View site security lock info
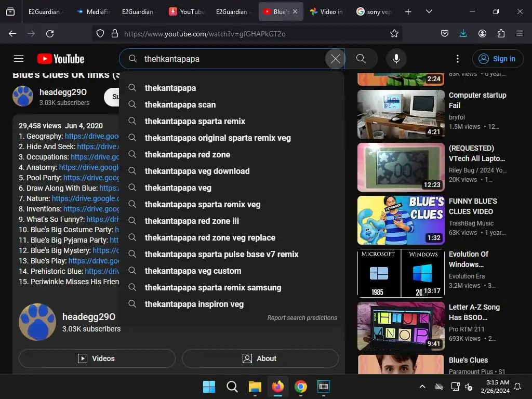The height and width of the screenshot is (399, 532). point(115,34)
